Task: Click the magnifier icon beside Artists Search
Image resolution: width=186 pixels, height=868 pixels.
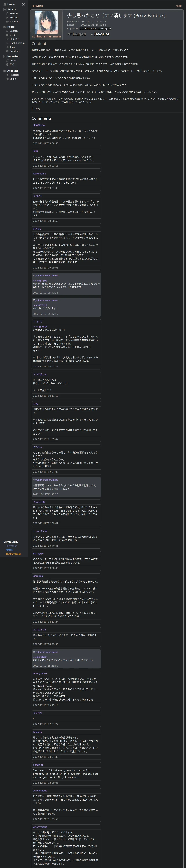Action: coord(7,13)
